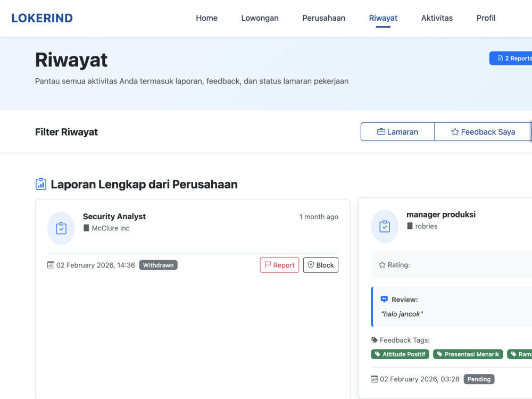Screen dimensions: 532x399
Task: Click the document icon in 2 Reports button
Action: point(500,59)
